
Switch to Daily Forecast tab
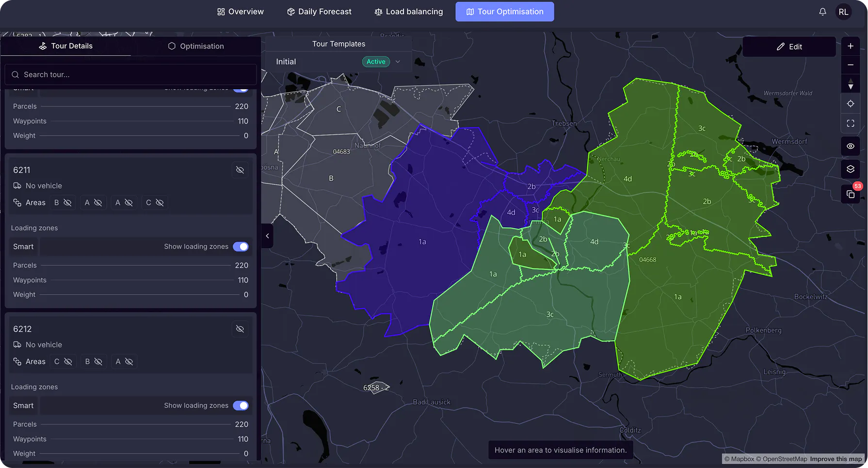point(319,12)
